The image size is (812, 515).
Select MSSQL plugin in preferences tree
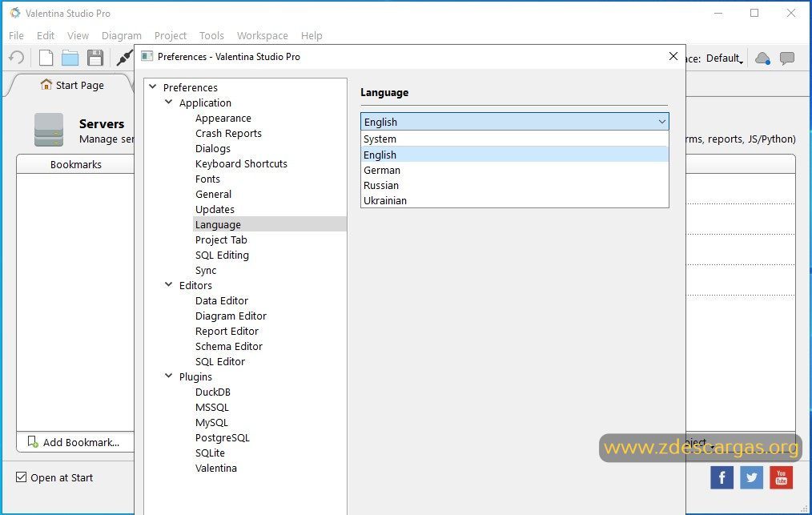click(x=211, y=407)
